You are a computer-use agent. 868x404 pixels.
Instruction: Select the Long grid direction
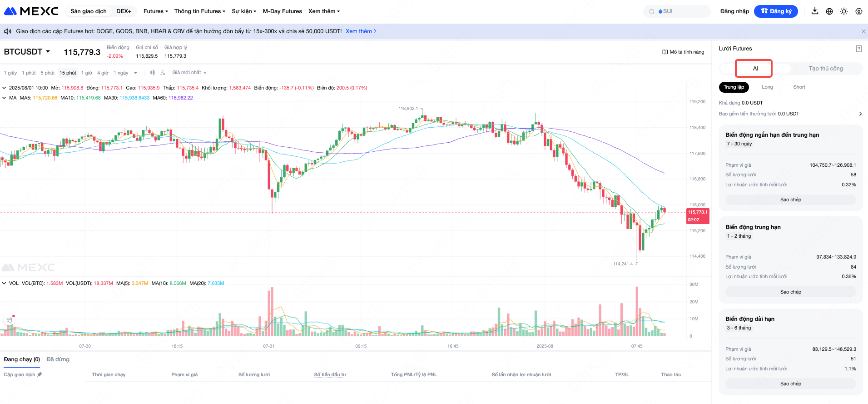pyautogui.click(x=767, y=87)
